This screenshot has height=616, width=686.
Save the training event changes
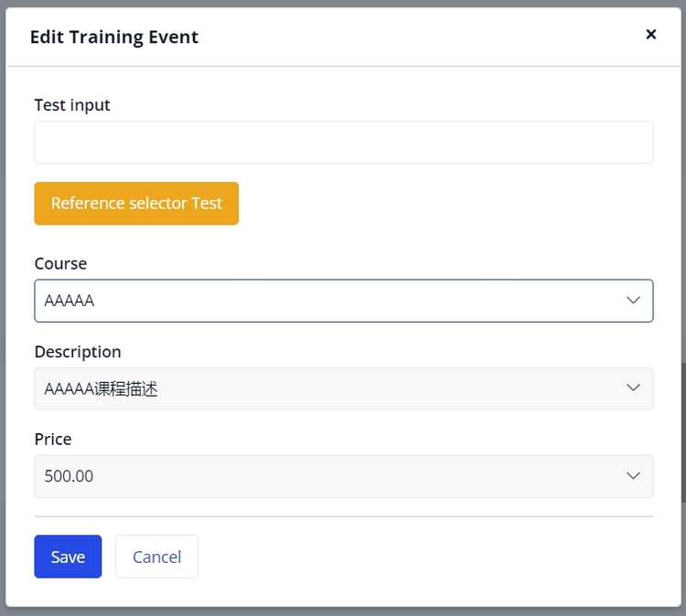(x=68, y=557)
